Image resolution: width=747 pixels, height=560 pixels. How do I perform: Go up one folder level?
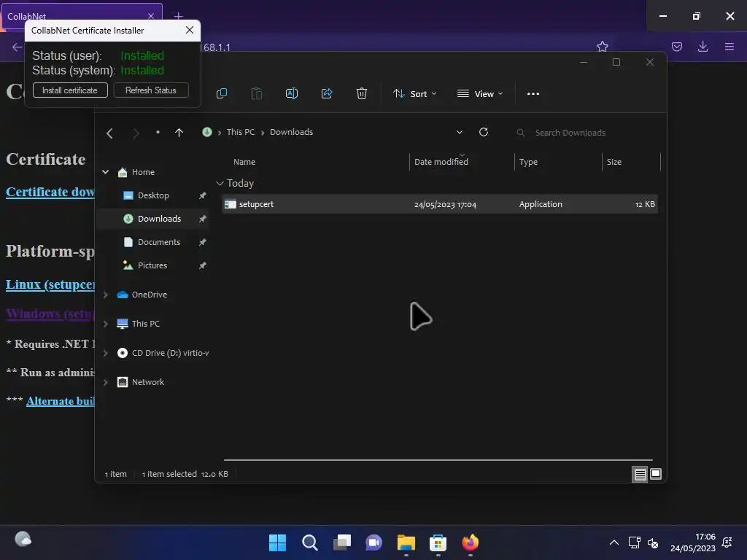179,133
